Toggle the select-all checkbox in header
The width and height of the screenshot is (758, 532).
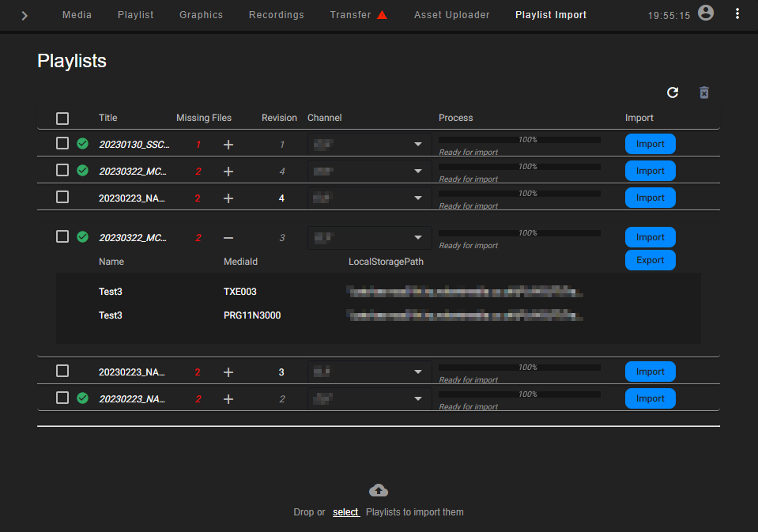[62, 119]
